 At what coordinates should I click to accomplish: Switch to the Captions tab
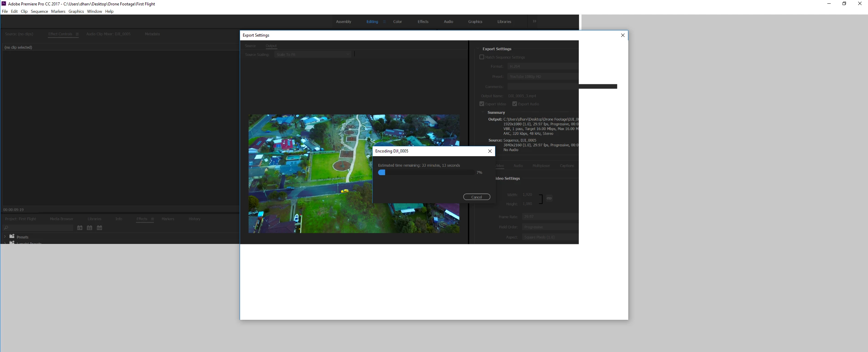click(x=567, y=166)
